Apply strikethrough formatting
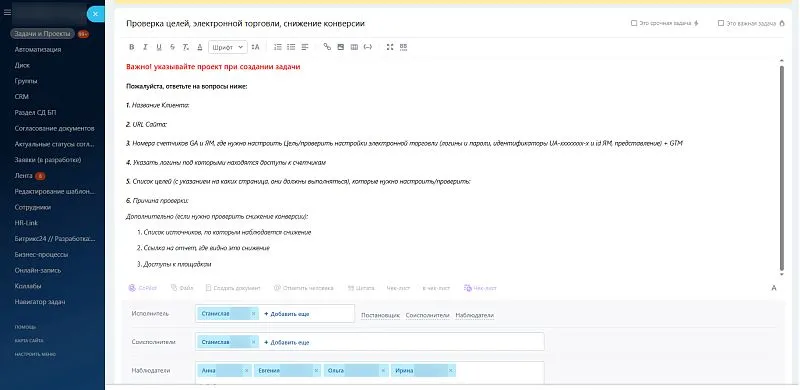Screen dimensions: 800x390 (x=172, y=47)
